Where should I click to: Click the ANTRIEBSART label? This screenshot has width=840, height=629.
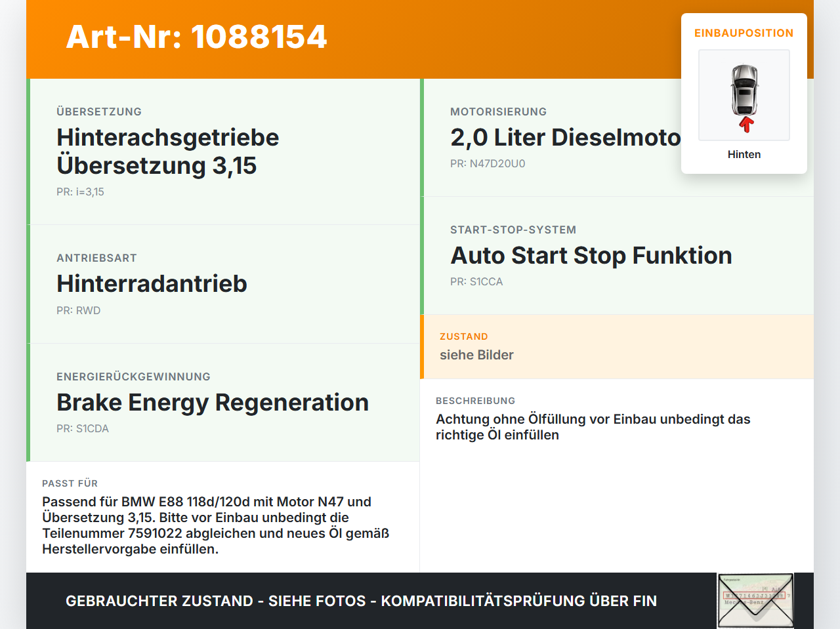click(96, 258)
